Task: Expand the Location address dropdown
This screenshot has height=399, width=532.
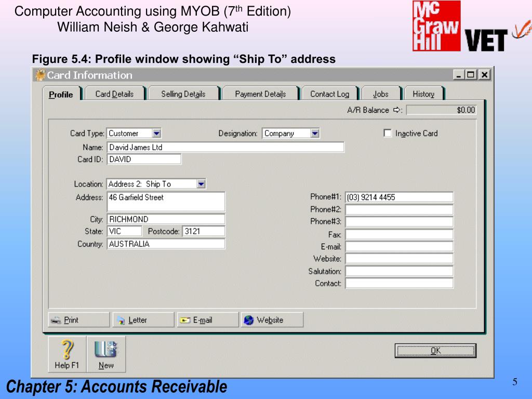Action: click(x=201, y=184)
